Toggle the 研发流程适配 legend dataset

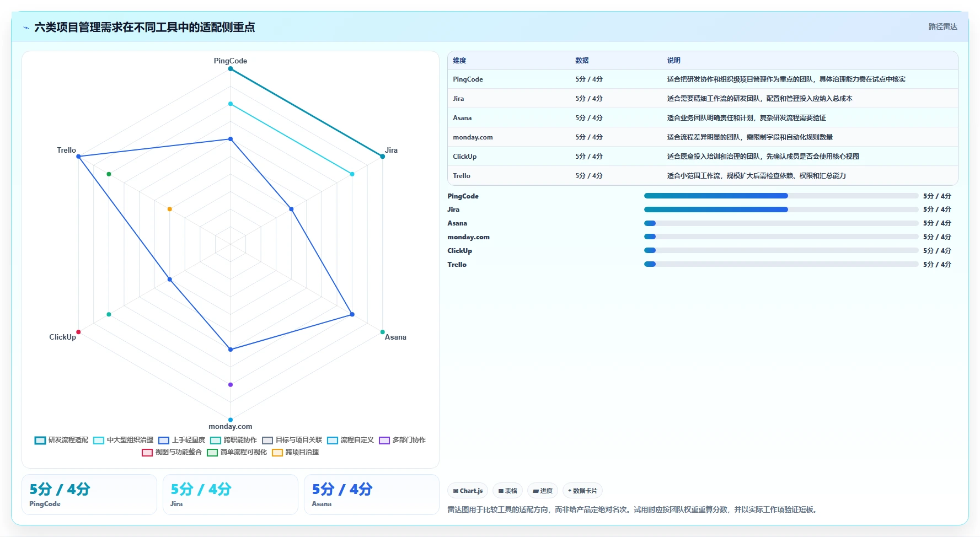[61, 440]
